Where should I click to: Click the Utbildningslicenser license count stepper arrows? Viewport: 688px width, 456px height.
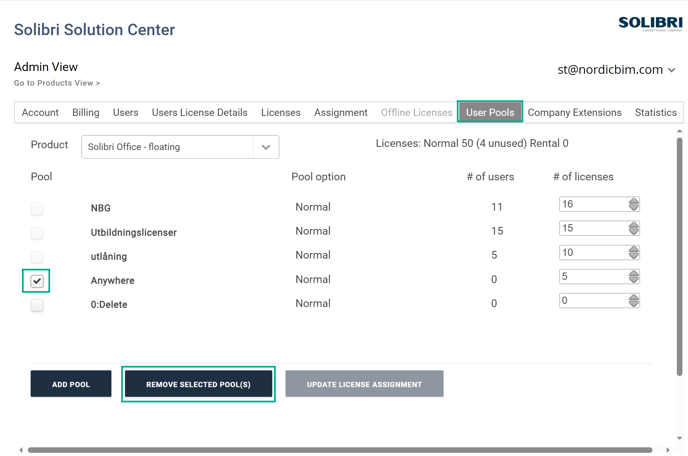point(634,228)
